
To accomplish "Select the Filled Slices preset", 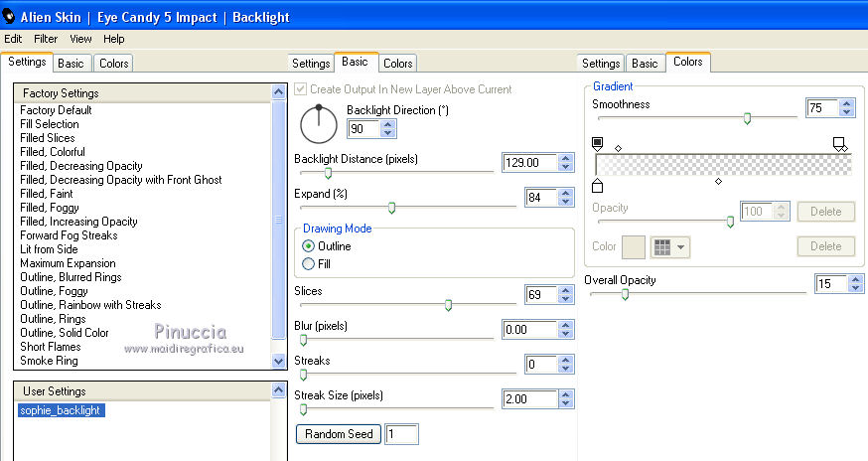I will (48, 137).
